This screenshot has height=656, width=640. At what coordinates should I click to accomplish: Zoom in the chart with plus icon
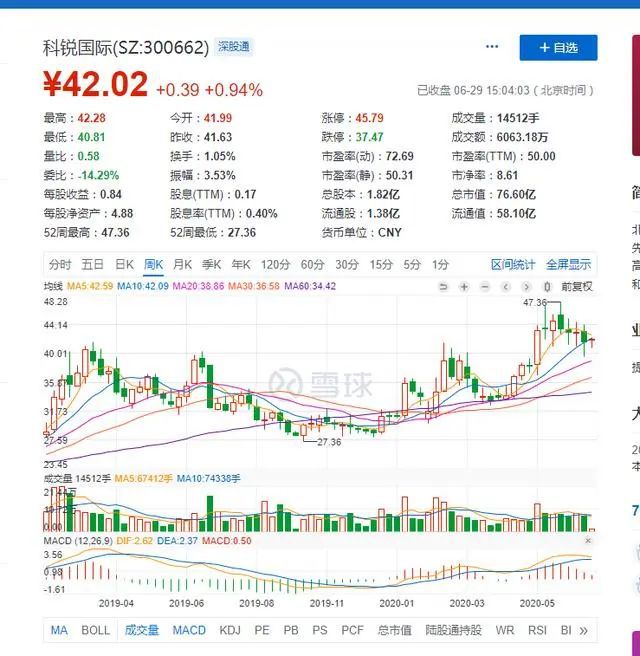464,287
